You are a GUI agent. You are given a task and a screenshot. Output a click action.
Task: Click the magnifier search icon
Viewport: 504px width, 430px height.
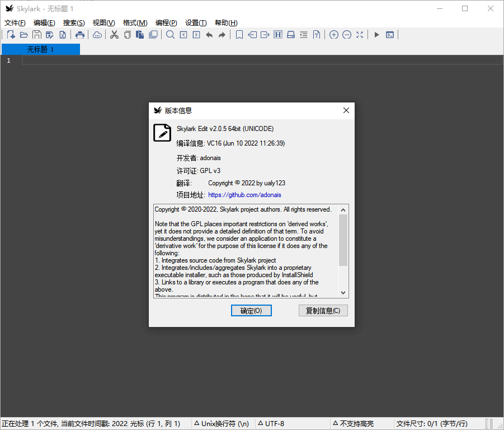tap(170, 35)
